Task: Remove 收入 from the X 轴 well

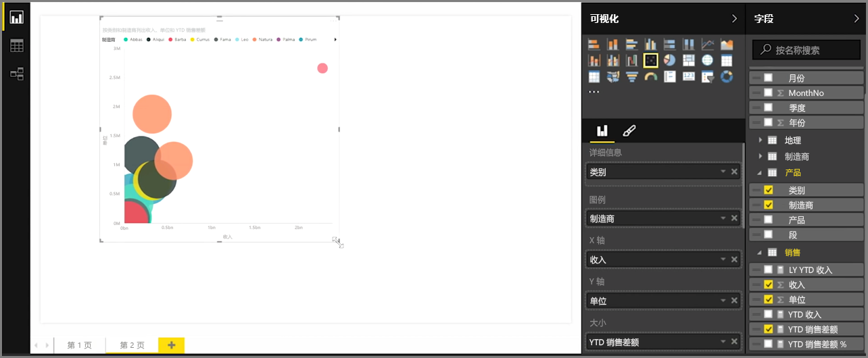Action: click(x=734, y=259)
